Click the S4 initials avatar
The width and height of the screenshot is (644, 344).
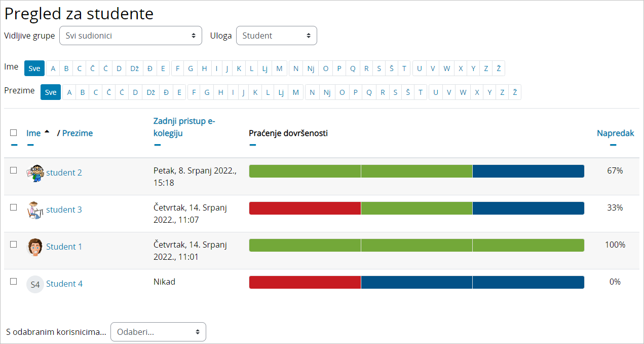click(x=35, y=284)
